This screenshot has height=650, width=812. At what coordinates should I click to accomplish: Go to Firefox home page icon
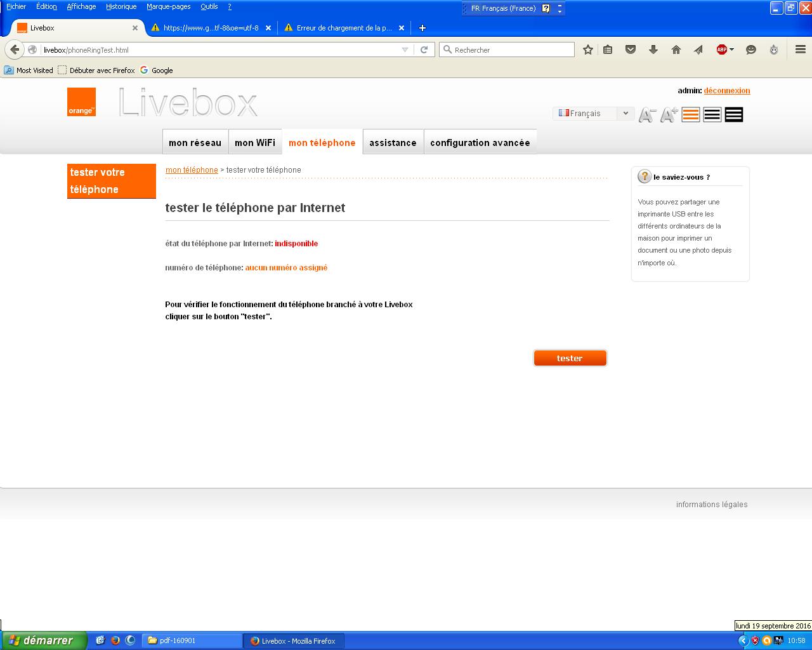676,50
